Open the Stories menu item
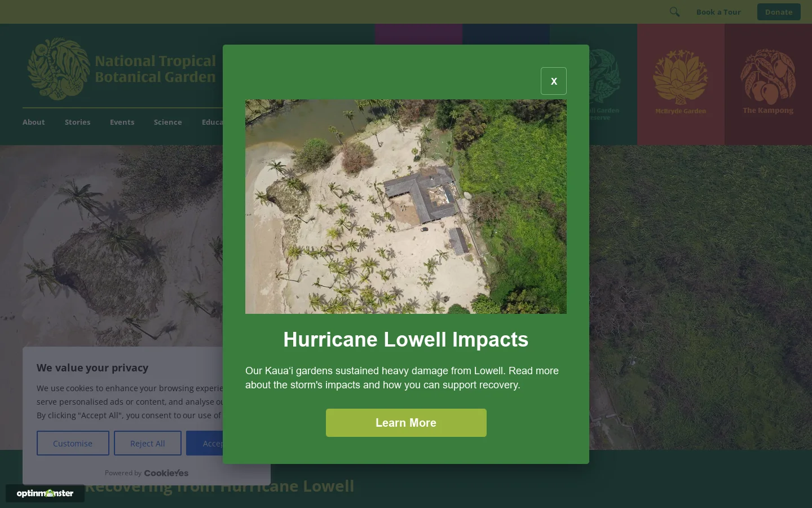Screen dimensions: 812x508 77,122
